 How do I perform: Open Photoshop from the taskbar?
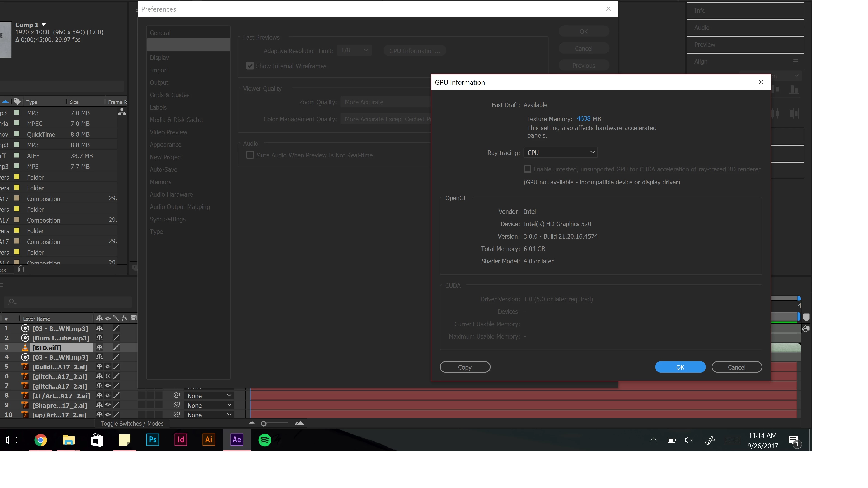point(153,439)
